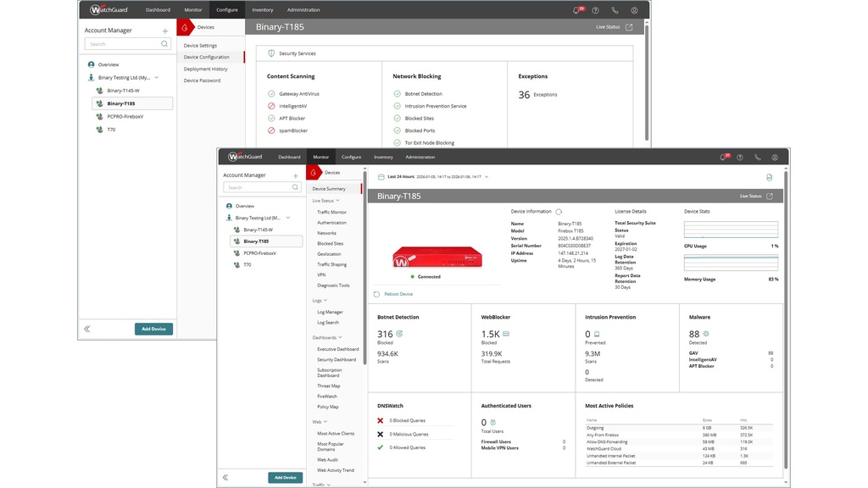Open notifications bell in the front Monitor window

723,157
